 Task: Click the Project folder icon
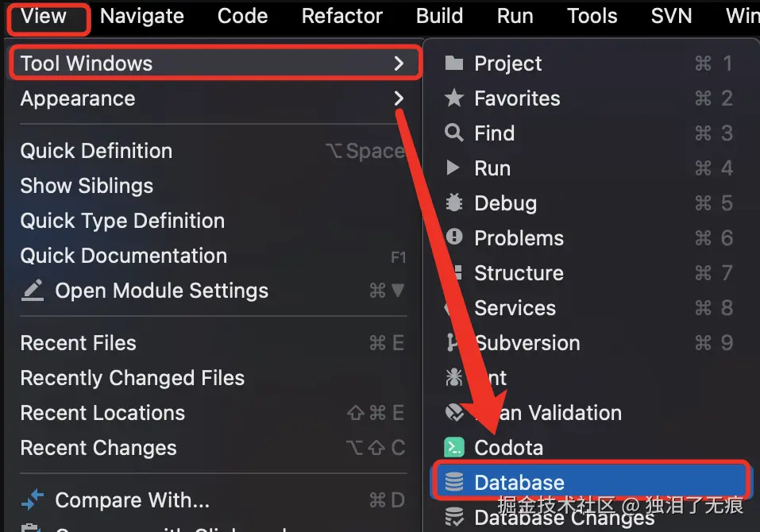(454, 64)
